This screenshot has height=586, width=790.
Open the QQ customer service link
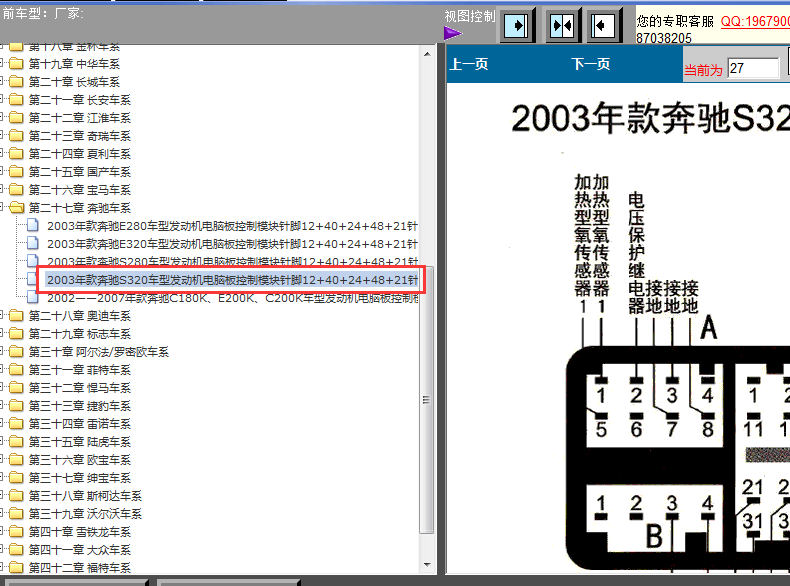[x=755, y=21]
